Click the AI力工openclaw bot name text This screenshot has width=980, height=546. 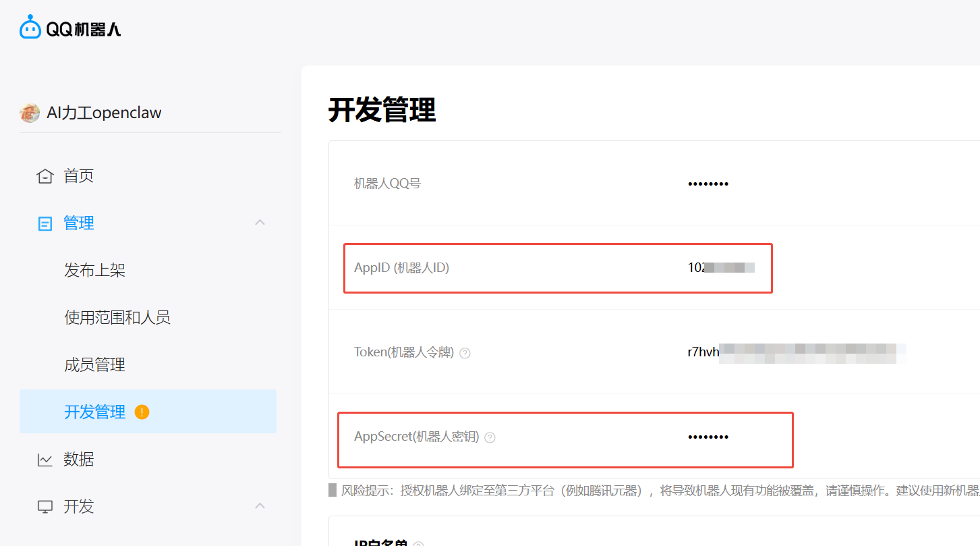click(x=104, y=113)
